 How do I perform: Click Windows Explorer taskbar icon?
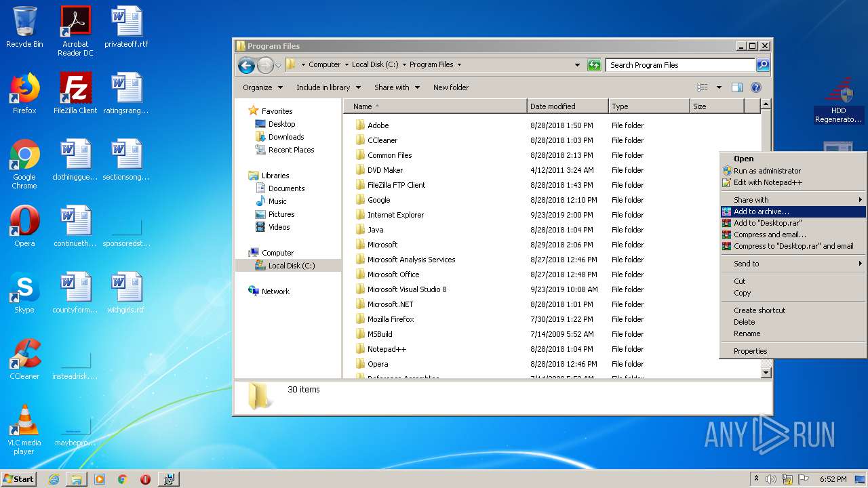click(x=77, y=479)
